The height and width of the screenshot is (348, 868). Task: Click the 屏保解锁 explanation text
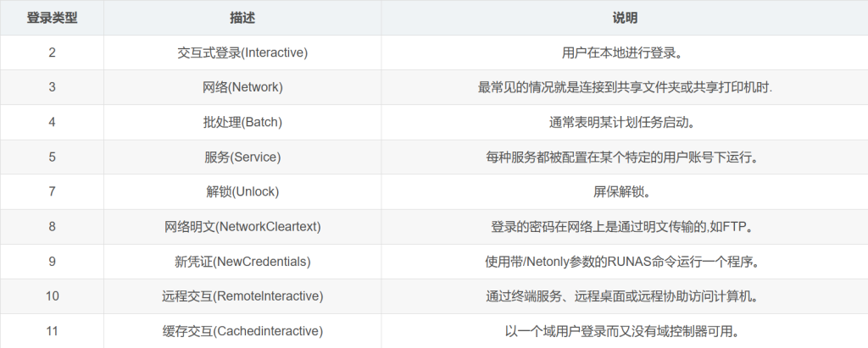pos(625,191)
